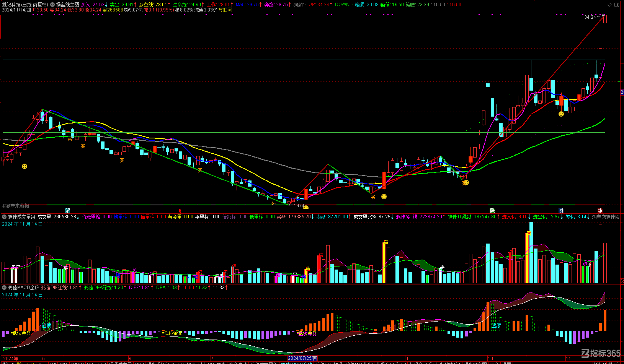This screenshot has height=364, width=624.
Task: Click the smiley marker beside the 16.50 low label
Action: point(306,207)
